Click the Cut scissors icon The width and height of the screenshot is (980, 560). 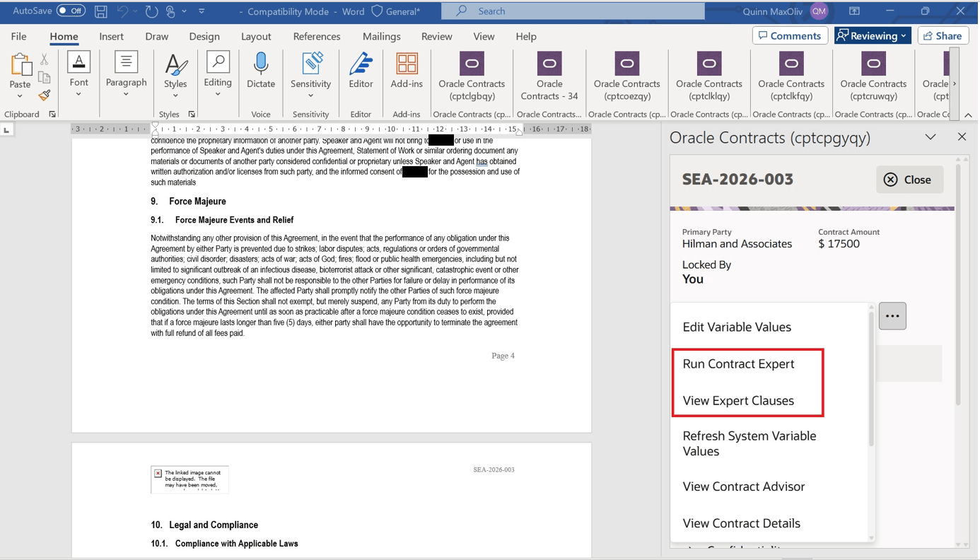(x=45, y=59)
